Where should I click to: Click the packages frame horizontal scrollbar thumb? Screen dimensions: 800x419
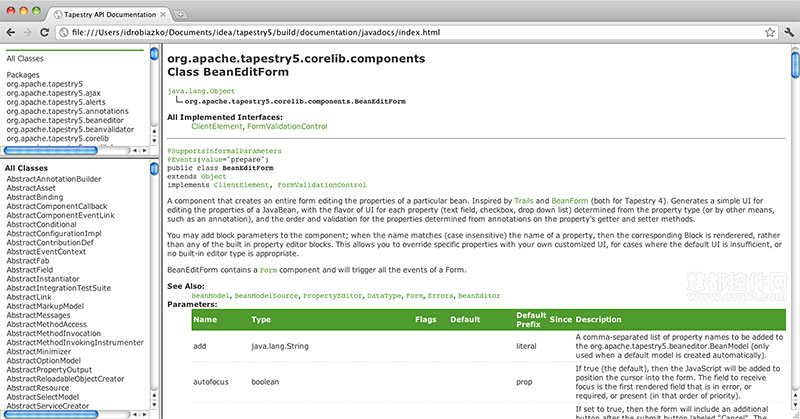click(x=51, y=151)
